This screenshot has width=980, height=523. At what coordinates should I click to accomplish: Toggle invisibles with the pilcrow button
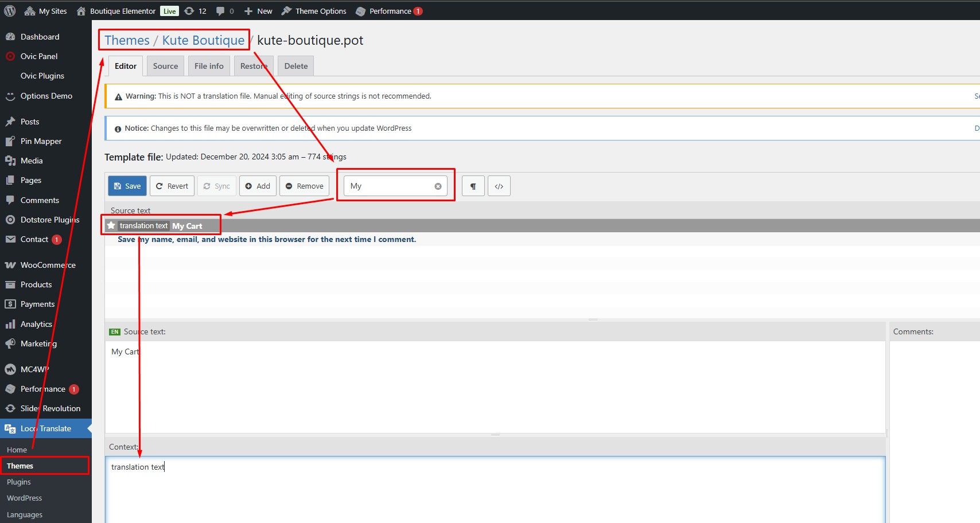click(x=473, y=186)
